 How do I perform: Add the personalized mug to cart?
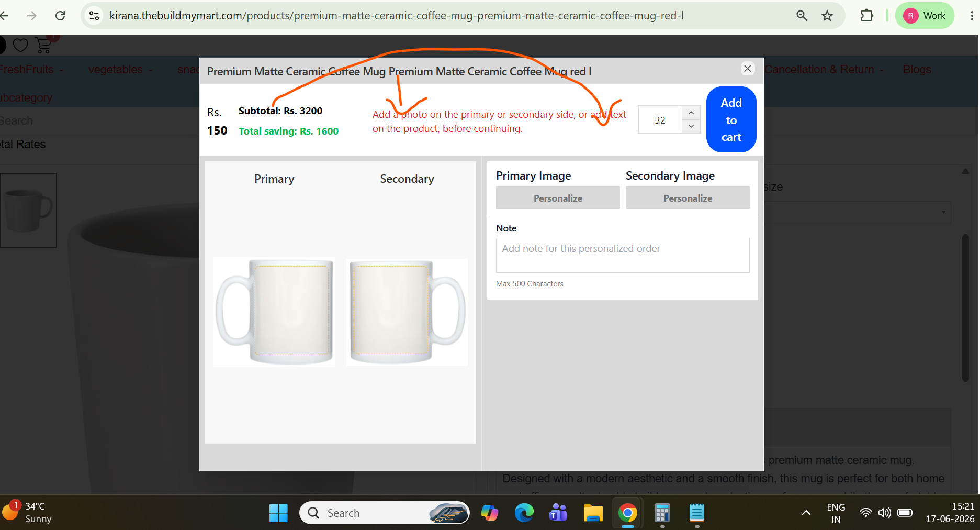click(731, 119)
